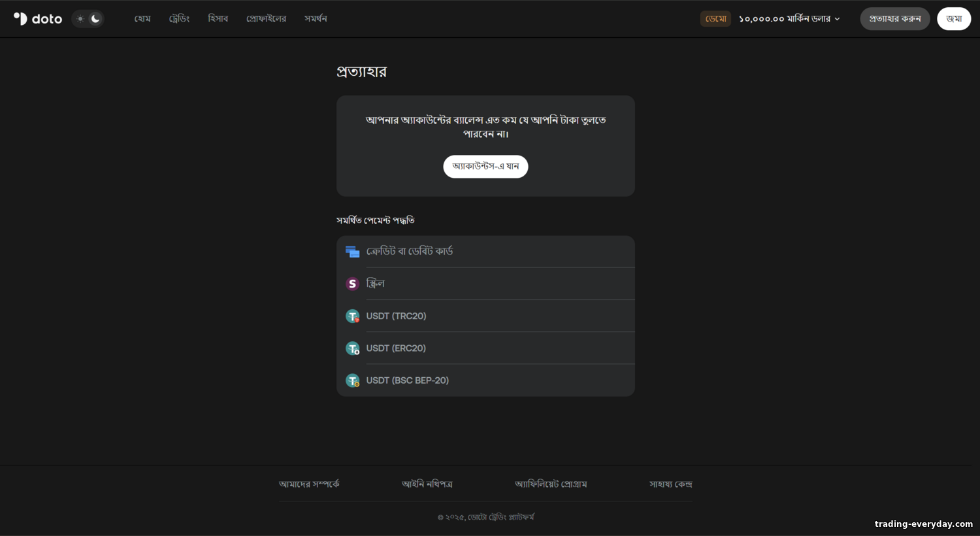
Task: Click the copyright ডোটো ট্রেডিং প্ল্যাটফর্ম text
Action: click(485, 517)
